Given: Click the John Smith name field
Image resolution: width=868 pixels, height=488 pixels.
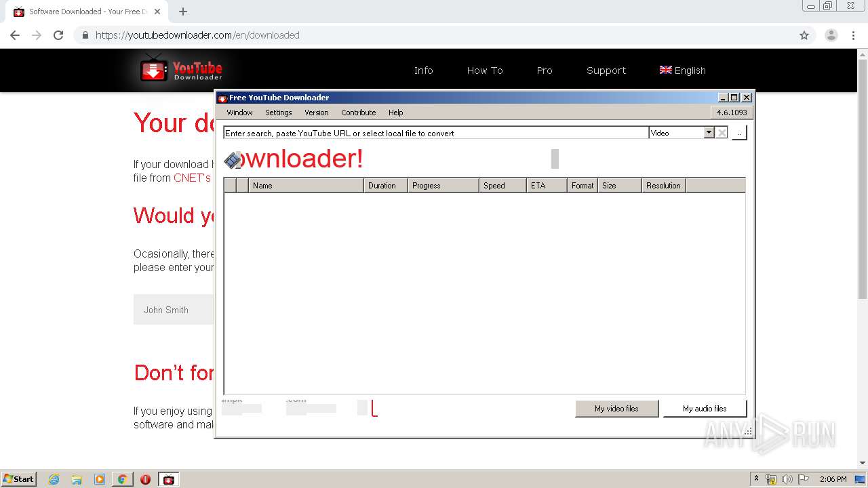Looking at the screenshot, I should [174, 310].
